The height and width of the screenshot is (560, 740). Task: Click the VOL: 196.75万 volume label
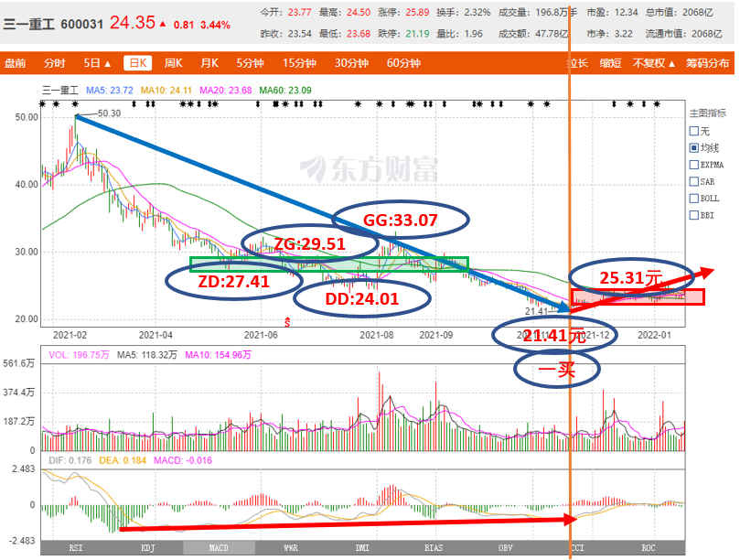point(79,355)
